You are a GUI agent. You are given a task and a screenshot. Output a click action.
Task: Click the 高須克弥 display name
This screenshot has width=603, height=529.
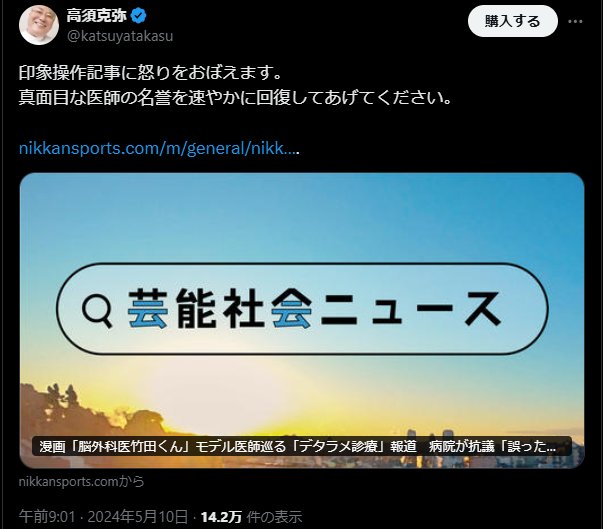[x=97, y=16]
